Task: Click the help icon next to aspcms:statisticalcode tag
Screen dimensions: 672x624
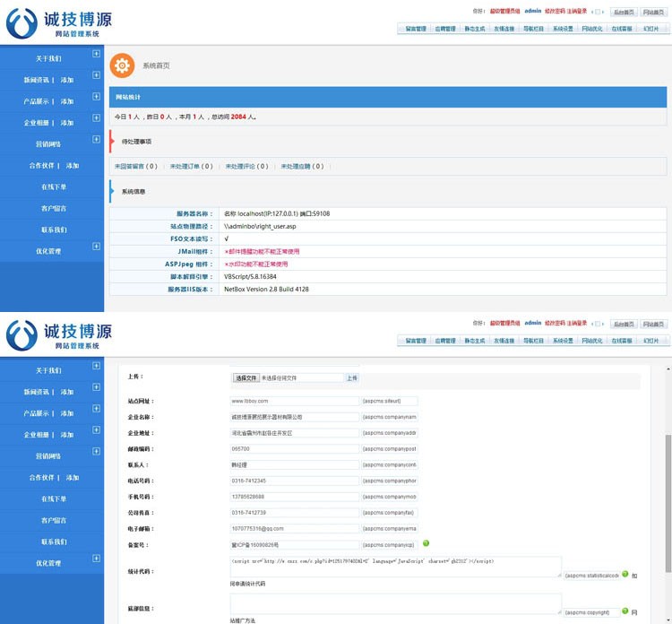Action: click(x=625, y=574)
